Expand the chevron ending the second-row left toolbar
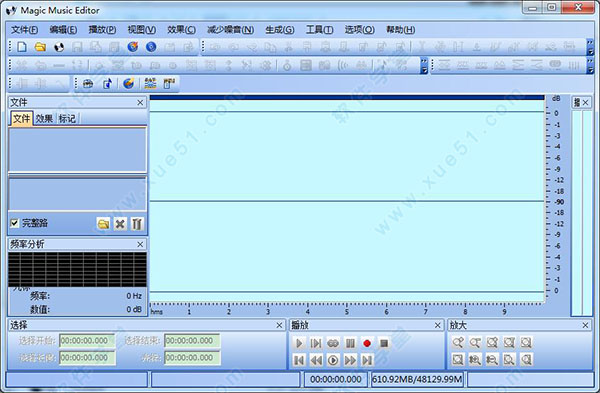Viewport: 600px width, 393px height. tap(424, 65)
